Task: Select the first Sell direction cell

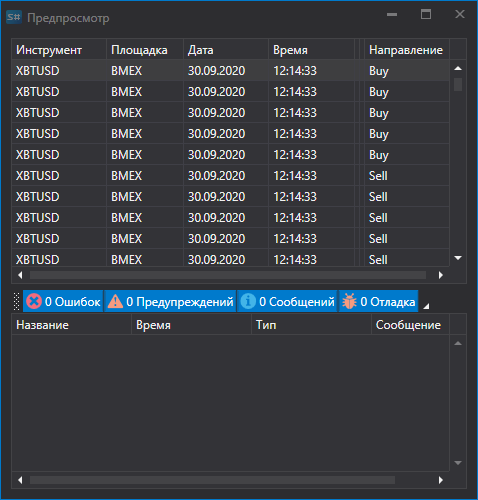Action: [x=407, y=176]
